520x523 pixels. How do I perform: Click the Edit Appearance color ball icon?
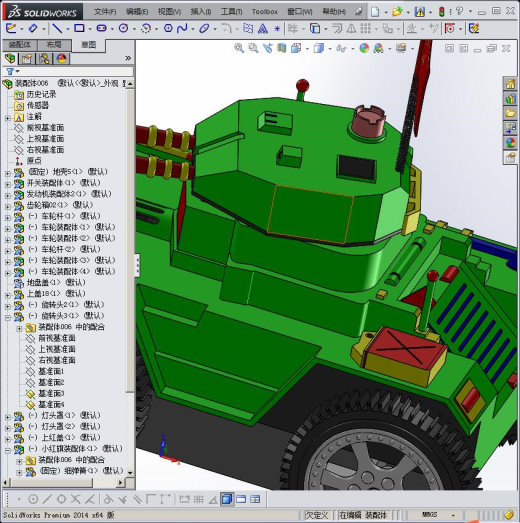click(x=364, y=48)
